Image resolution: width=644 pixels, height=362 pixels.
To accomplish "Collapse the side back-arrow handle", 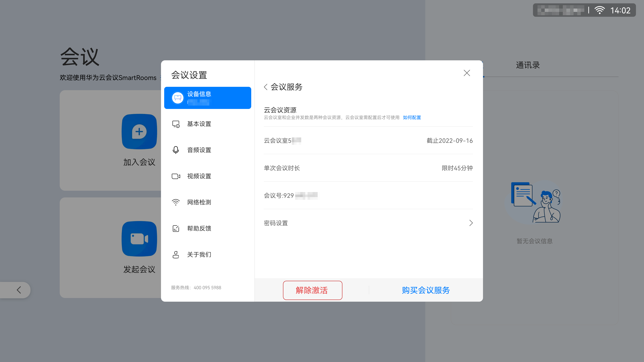I will click(x=15, y=290).
